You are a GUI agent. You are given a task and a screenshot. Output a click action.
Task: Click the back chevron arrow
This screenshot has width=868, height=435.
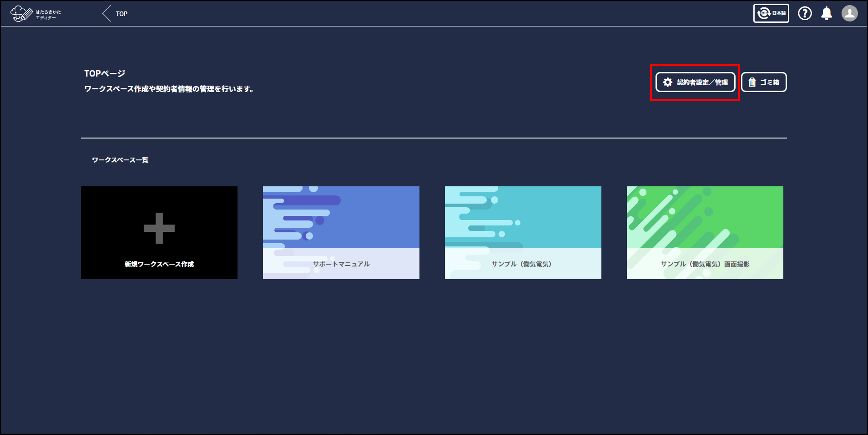(x=106, y=13)
